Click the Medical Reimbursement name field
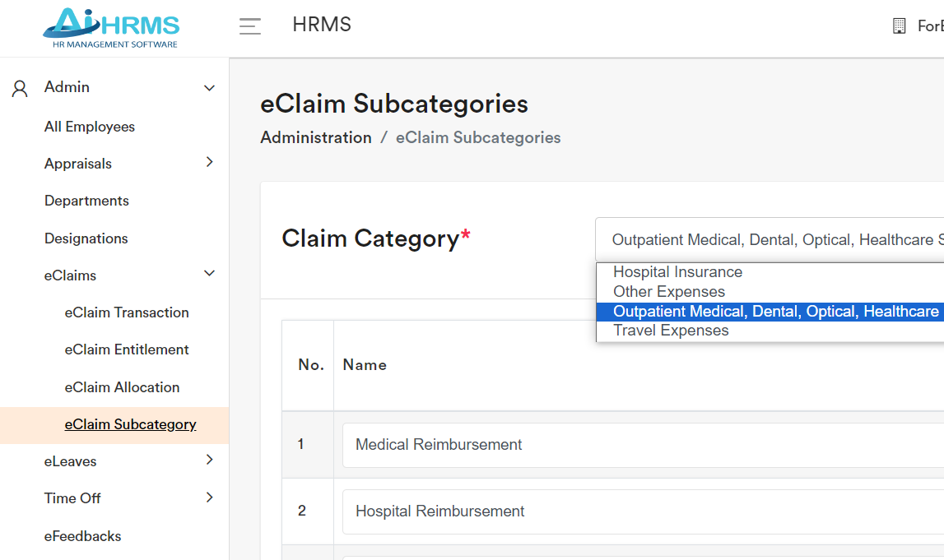The image size is (944, 560). click(642, 445)
